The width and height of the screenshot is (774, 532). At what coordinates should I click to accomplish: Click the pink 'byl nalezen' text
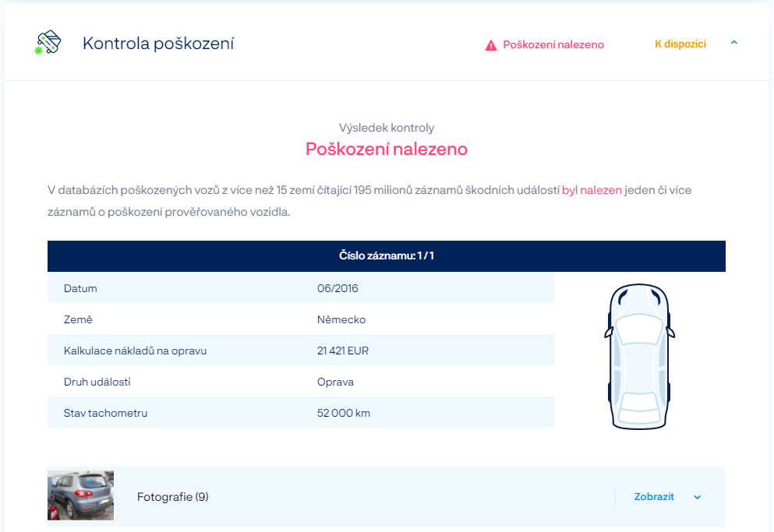(592, 190)
